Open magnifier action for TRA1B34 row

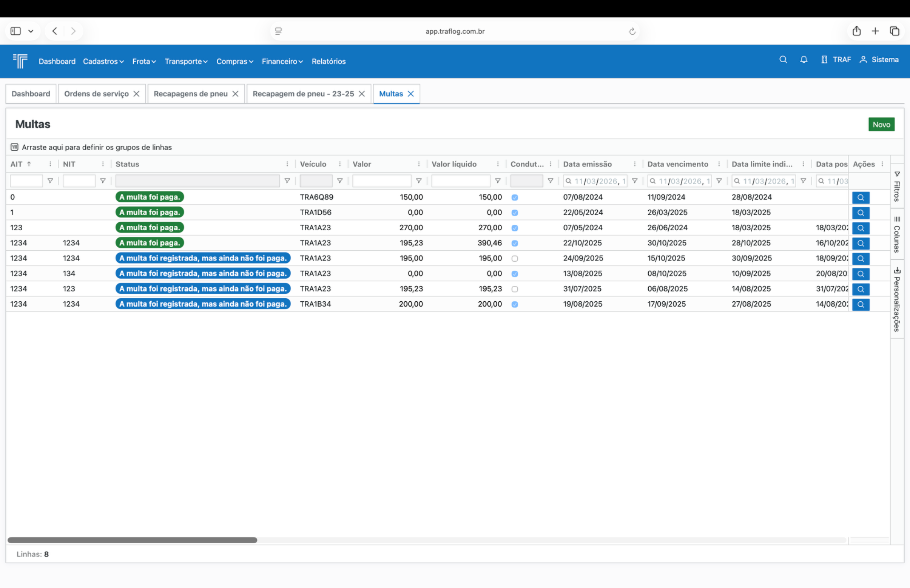[x=860, y=304]
